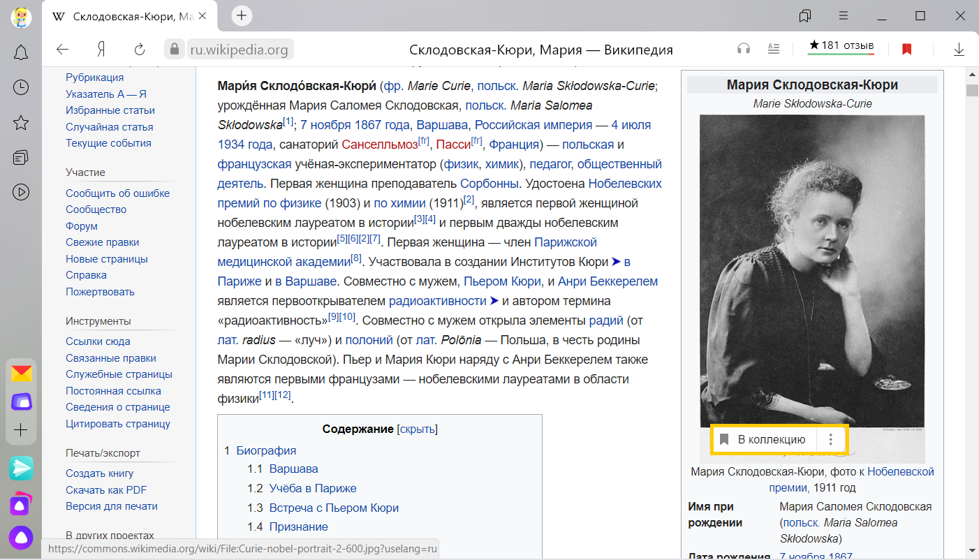Viewport: 979px width, 560px height.
Task: Open the 'Указатель А — Я' link
Action: click(106, 94)
